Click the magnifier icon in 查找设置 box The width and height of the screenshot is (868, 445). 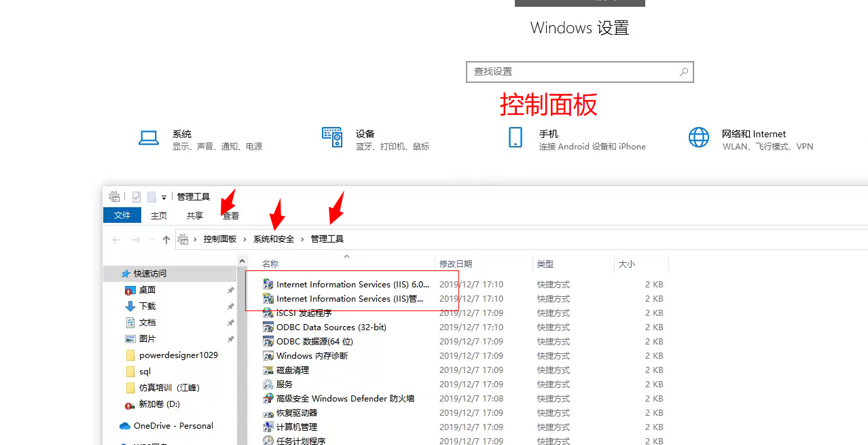click(684, 71)
